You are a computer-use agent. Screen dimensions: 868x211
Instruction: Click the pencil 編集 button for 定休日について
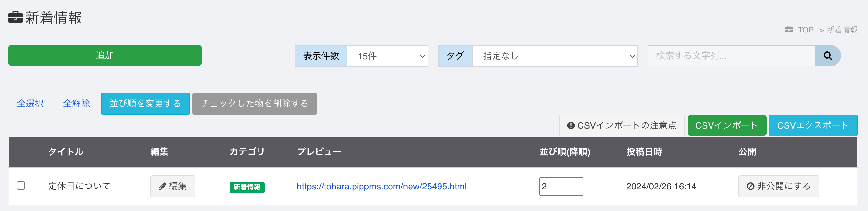[x=173, y=186]
